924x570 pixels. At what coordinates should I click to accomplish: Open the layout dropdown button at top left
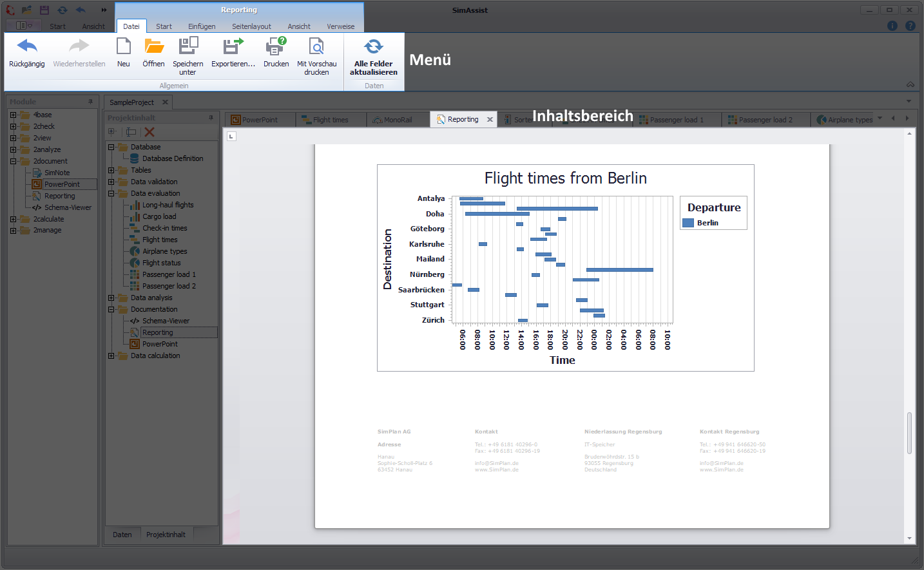[24, 25]
